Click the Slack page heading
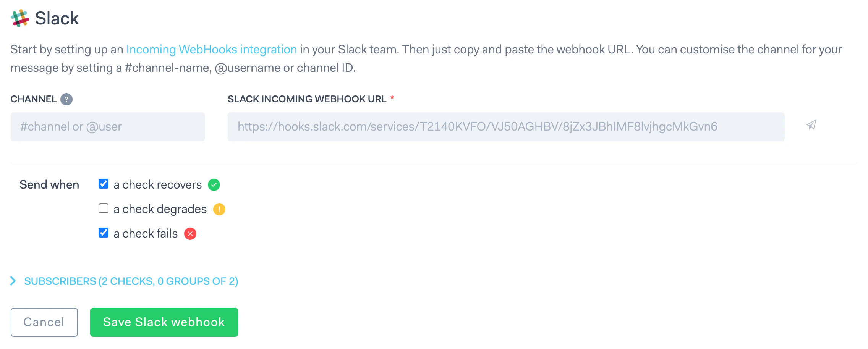Screen dimensions: 868x349 (x=57, y=18)
